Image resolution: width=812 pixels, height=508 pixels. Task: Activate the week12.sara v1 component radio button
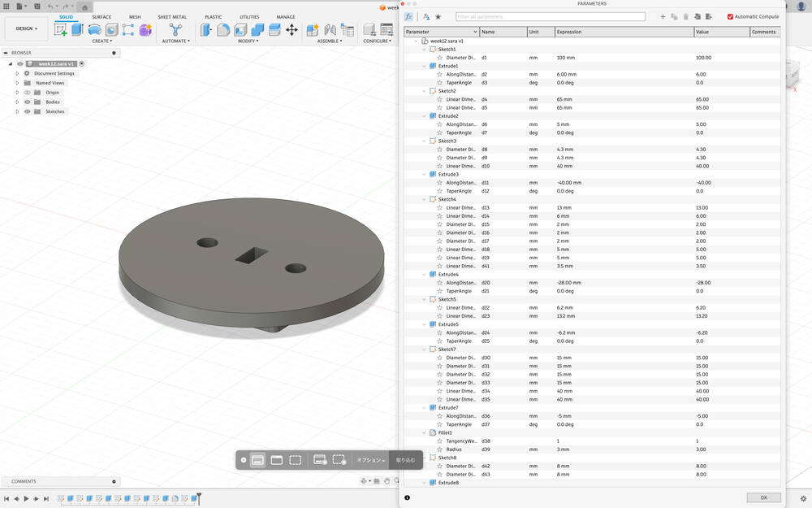(82, 63)
